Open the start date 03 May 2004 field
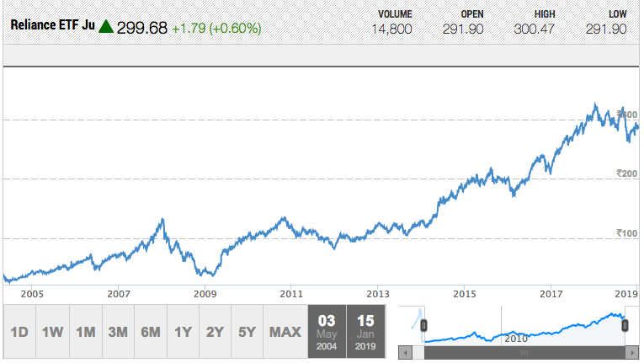Screen dimensions: 644x363 (x=327, y=331)
